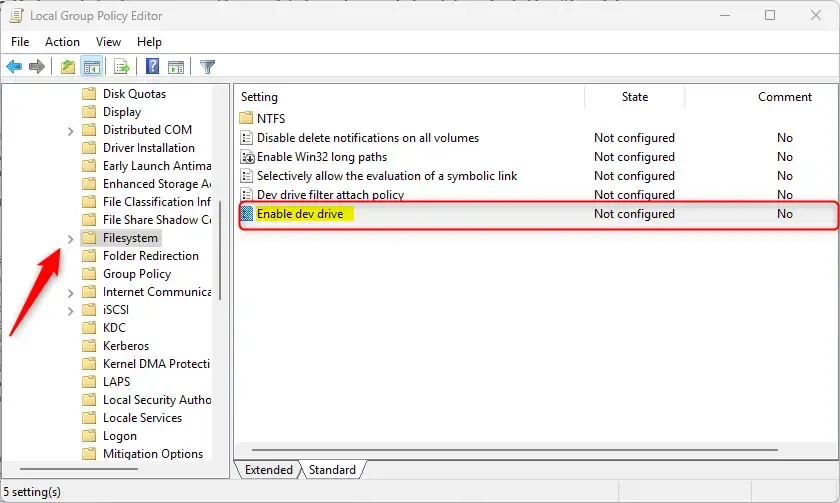
Task: Click the Disk Quotas folder icon
Action: point(89,94)
